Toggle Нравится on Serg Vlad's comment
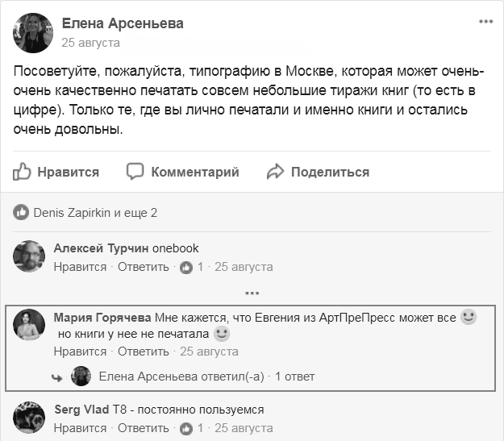 click(x=80, y=428)
